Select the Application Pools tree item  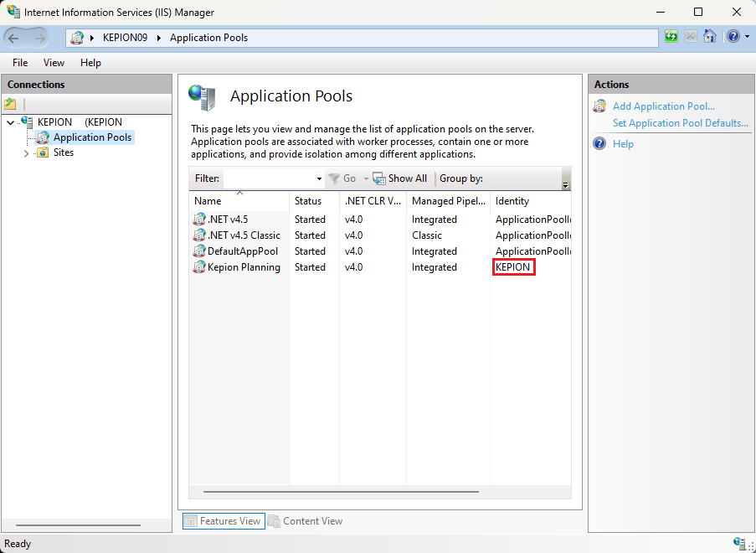(92, 137)
